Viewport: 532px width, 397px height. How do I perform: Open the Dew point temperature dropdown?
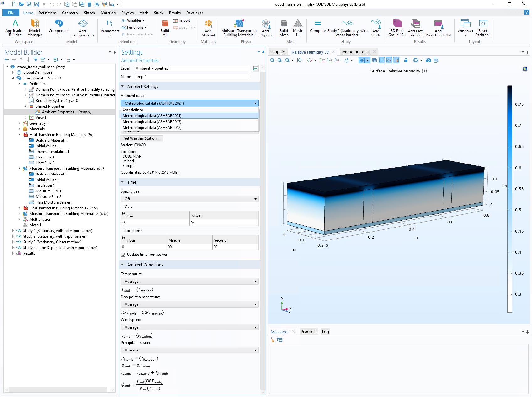pyautogui.click(x=189, y=304)
